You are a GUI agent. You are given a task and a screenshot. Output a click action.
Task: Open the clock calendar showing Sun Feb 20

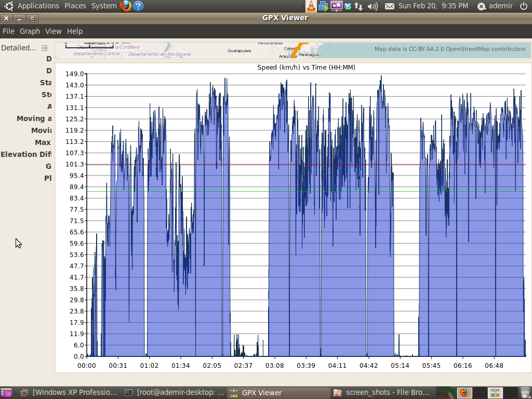pos(433,6)
